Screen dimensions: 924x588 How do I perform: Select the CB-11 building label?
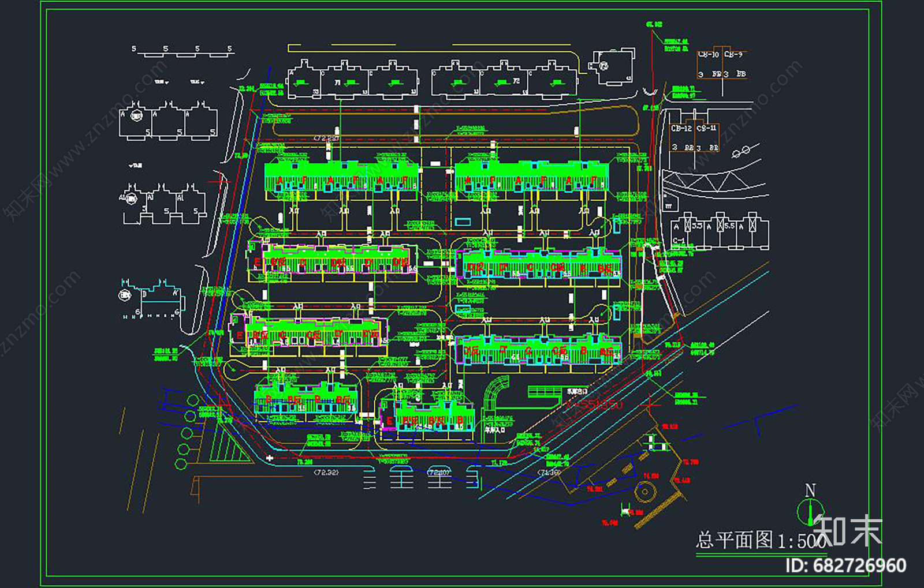(706, 128)
